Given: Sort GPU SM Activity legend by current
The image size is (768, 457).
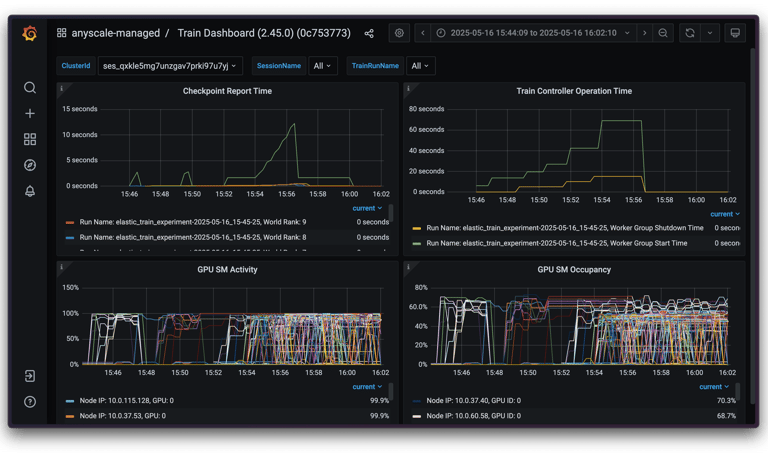Looking at the screenshot, I should (367, 386).
